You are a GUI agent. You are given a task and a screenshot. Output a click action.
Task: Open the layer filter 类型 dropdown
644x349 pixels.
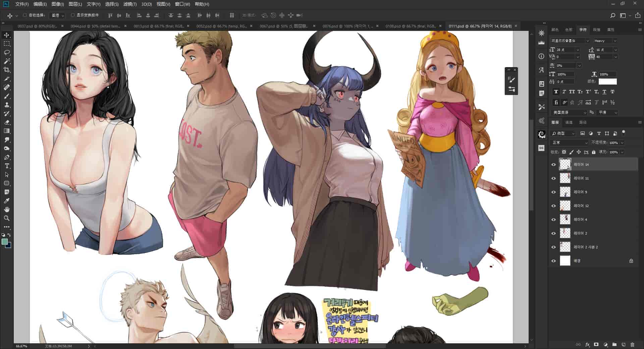(563, 134)
